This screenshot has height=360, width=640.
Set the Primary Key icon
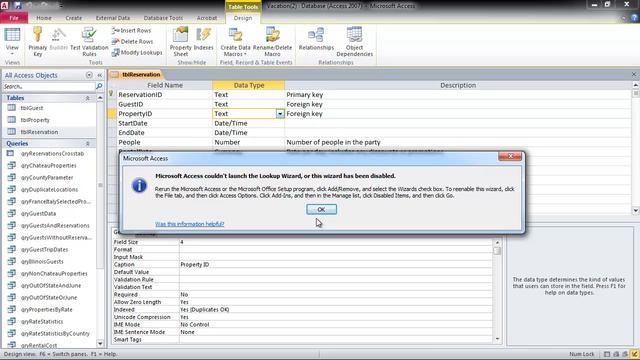(38, 42)
